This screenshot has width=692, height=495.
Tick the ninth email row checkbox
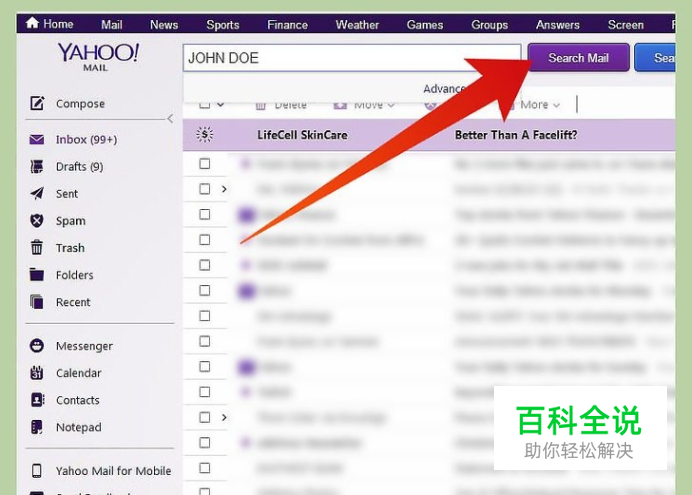tap(204, 367)
